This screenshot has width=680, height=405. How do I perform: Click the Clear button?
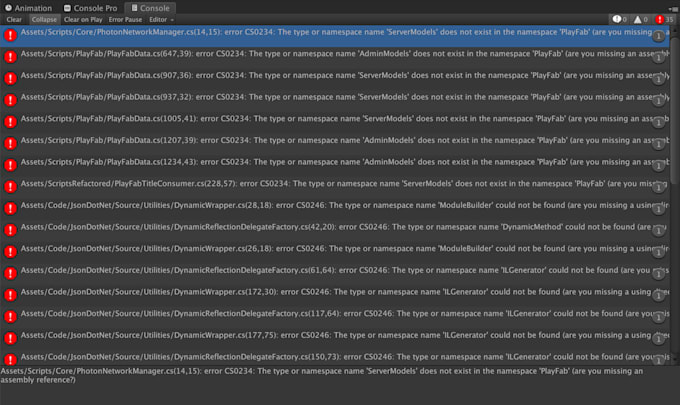(14, 20)
